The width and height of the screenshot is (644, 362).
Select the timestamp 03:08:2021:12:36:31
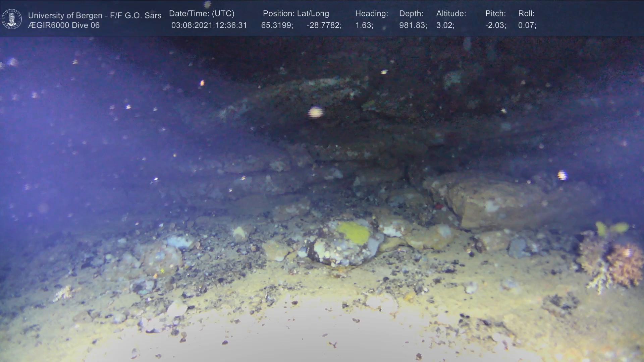coord(209,25)
